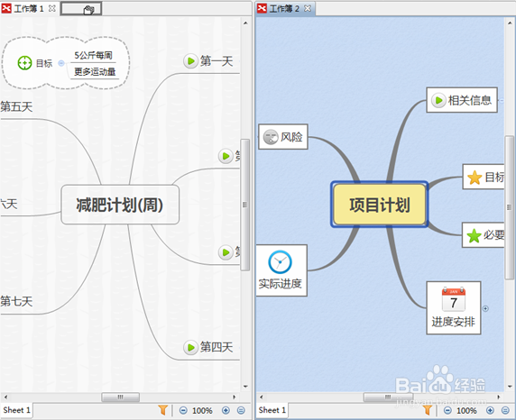Select the 第五天 topic
The image size is (516, 420).
[x=16, y=106]
